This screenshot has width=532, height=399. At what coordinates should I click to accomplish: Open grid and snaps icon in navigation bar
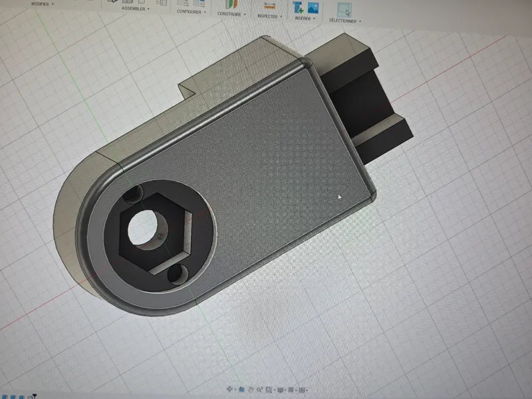(291, 390)
